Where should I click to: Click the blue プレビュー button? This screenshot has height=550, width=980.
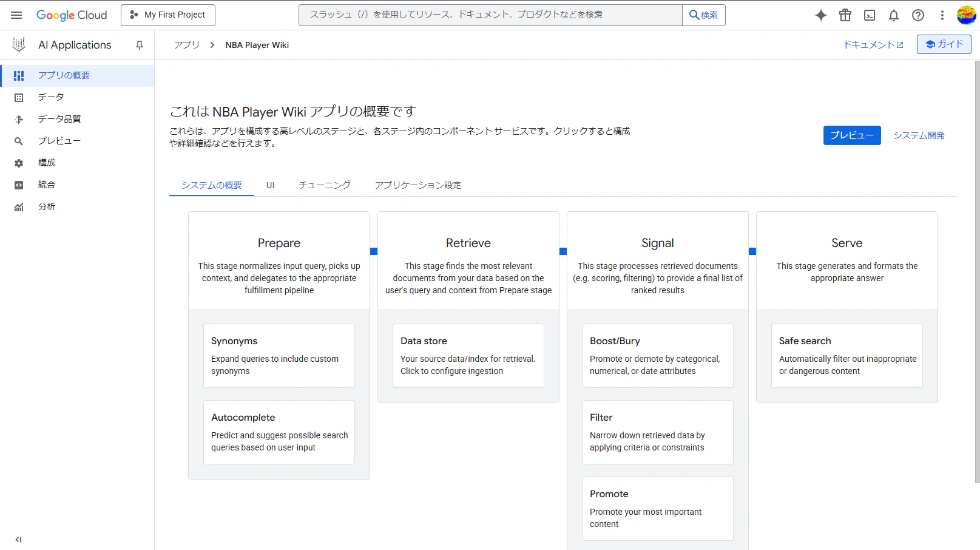click(x=852, y=135)
